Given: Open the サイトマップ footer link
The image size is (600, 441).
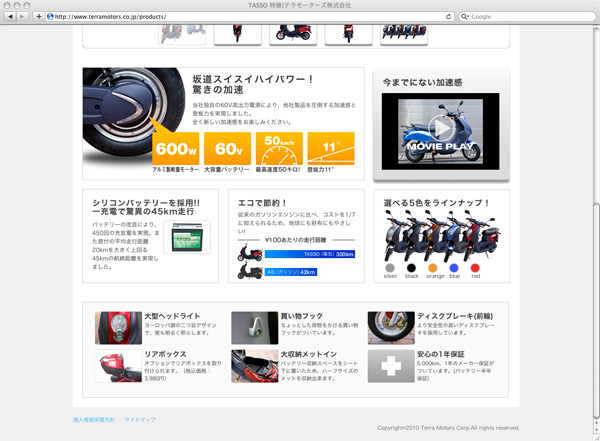Looking at the screenshot, I should (140, 420).
